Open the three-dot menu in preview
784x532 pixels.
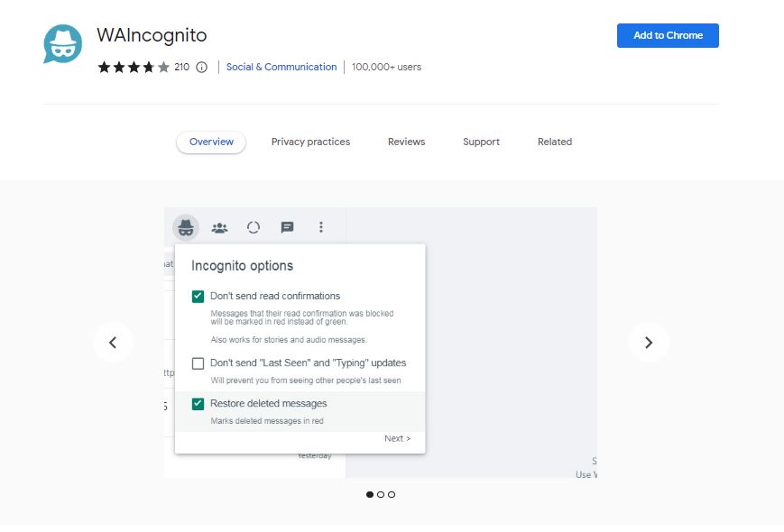click(321, 228)
